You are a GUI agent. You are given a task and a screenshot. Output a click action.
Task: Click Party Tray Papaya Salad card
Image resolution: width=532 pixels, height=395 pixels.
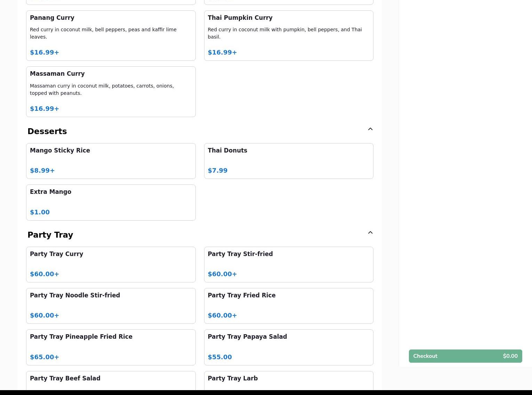pos(288,347)
